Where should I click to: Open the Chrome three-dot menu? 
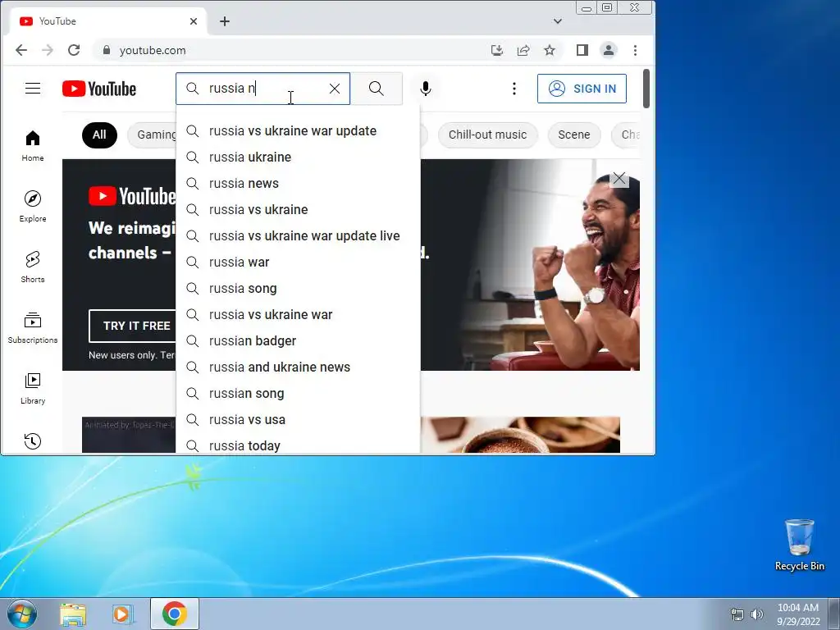pyautogui.click(x=636, y=50)
